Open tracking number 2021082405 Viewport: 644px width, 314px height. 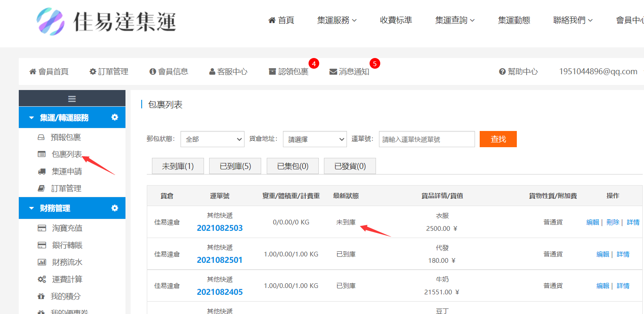[220, 292]
